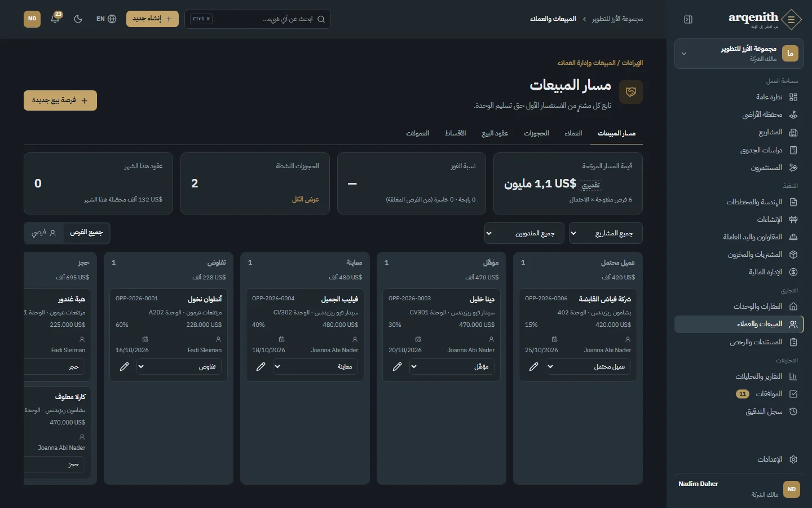This screenshot has height=508, width=812.
Task: Select جميع الفرص all opportunities toggle
Action: tap(86, 233)
